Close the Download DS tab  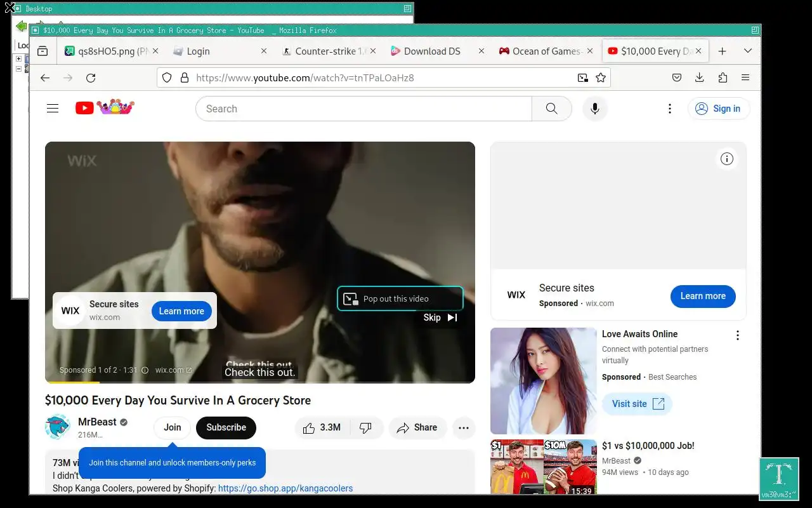pos(481,51)
